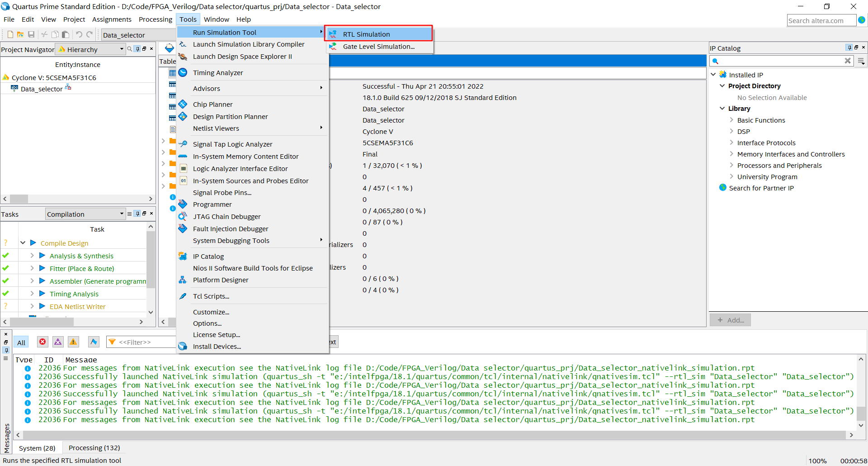Expand Basic Functions in the IP Catalog
Screen dimensions: 868x466
tap(731, 120)
